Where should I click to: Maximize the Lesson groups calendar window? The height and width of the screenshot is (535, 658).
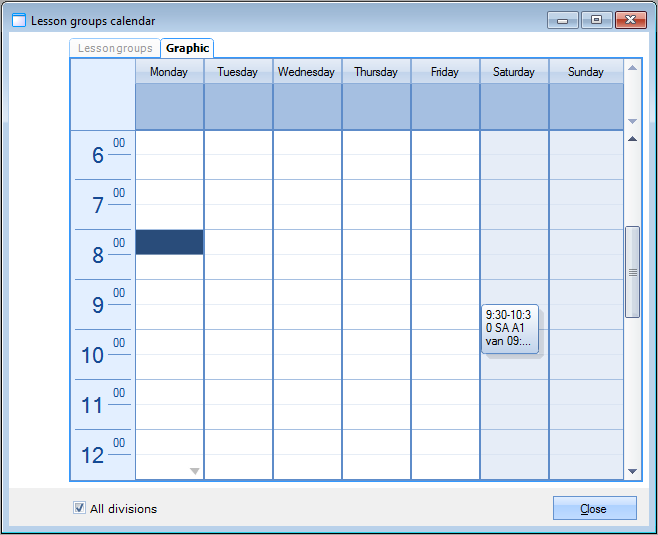(596, 20)
